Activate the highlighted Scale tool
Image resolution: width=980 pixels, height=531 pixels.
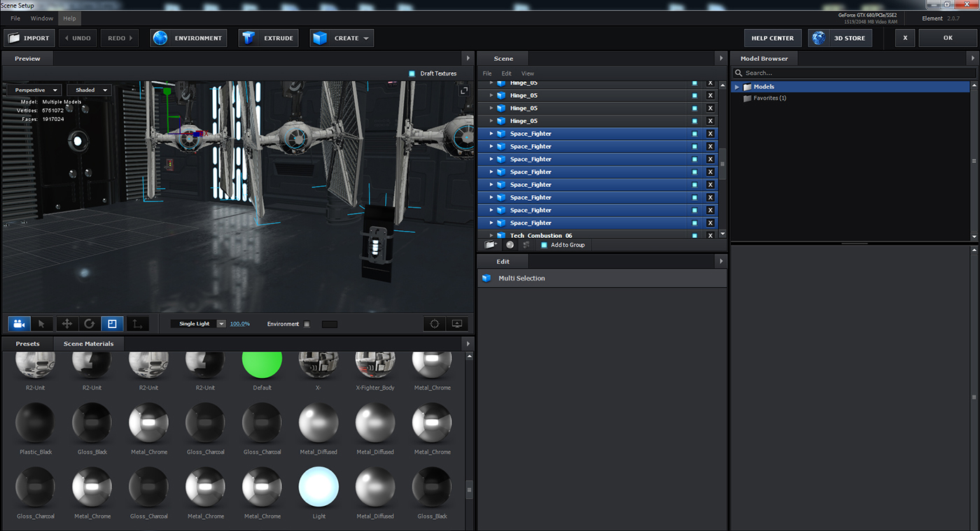coord(112,324)
